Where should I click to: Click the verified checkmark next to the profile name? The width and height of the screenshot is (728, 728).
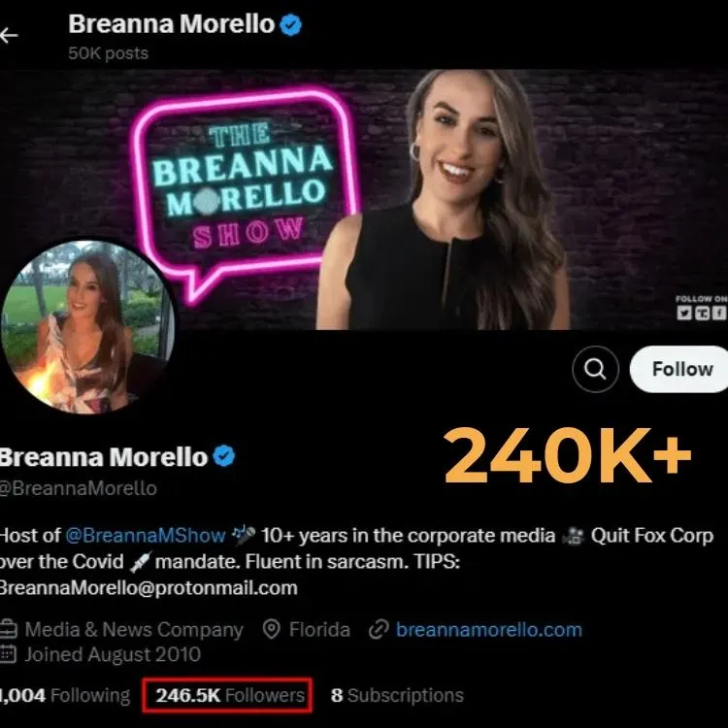coord(224,456)
